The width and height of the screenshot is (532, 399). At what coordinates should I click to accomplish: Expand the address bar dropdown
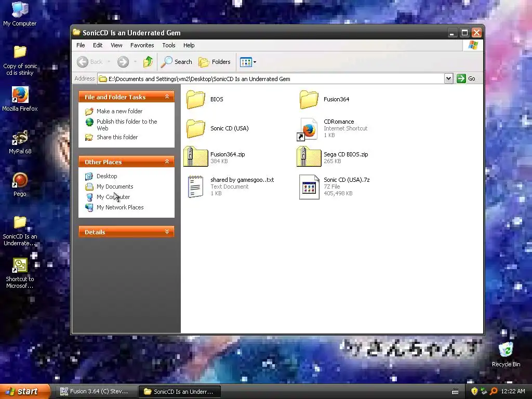tap(448, 79)
